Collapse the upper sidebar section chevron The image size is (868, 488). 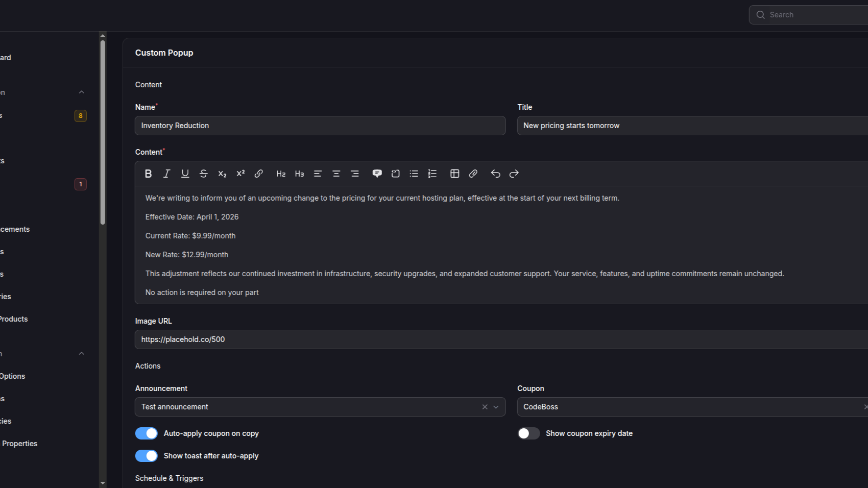click(x=82, y=92)
